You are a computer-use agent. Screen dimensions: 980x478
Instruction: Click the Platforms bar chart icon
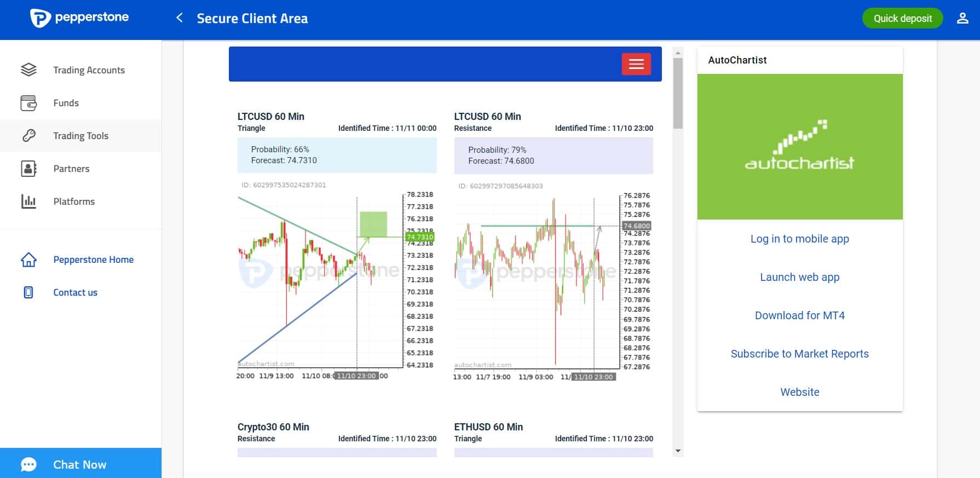pyautogui.click(x=28, y=201)
